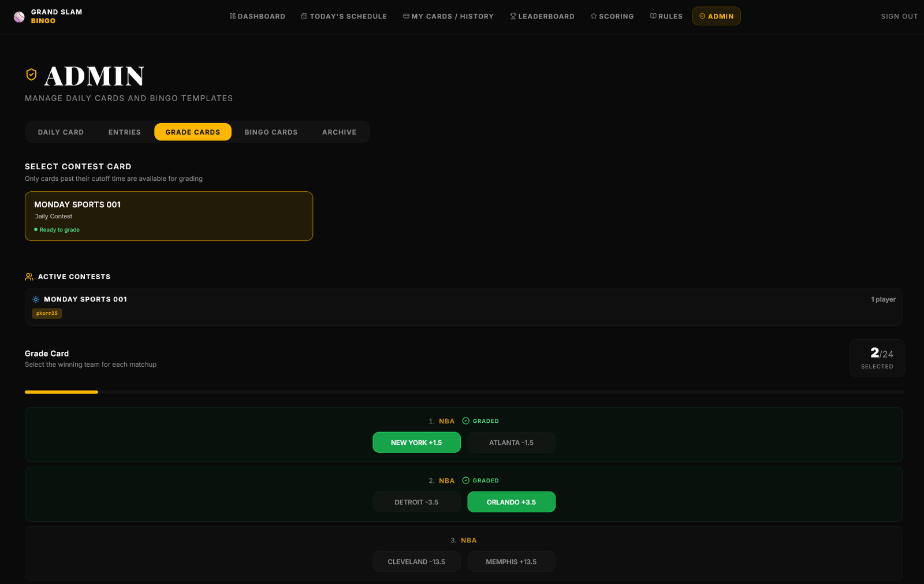Viewport: 924px width, 584px height.
Task: Click the Grand Slam Bingo baseball logo
Action: point(19,17)
